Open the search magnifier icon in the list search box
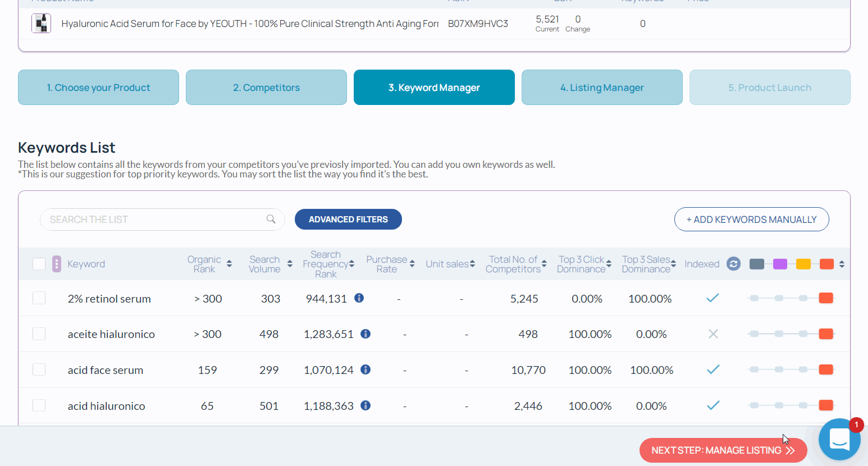This screenshot has height=466, width=868. 271,219
